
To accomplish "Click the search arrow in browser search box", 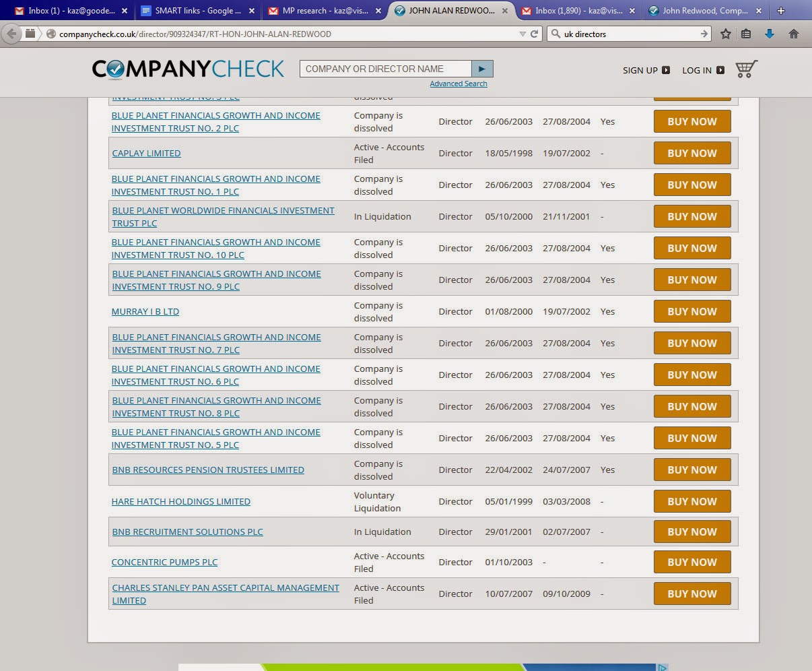I will (704, 34).
